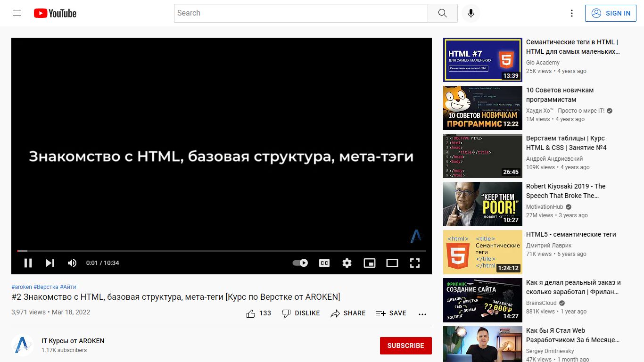This screenshot has width=644, height=362.
Task: Click the #Верстка hashtag
Action: tap(46, 287)
